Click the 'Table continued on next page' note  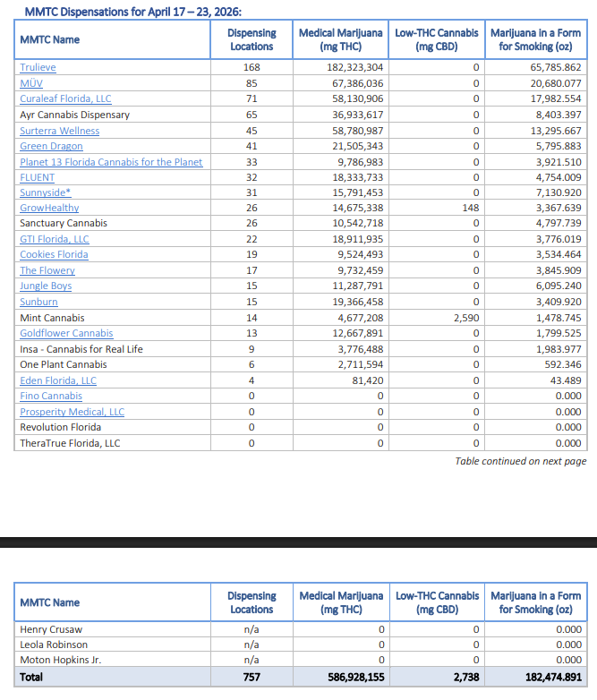[x=521, y=461]
